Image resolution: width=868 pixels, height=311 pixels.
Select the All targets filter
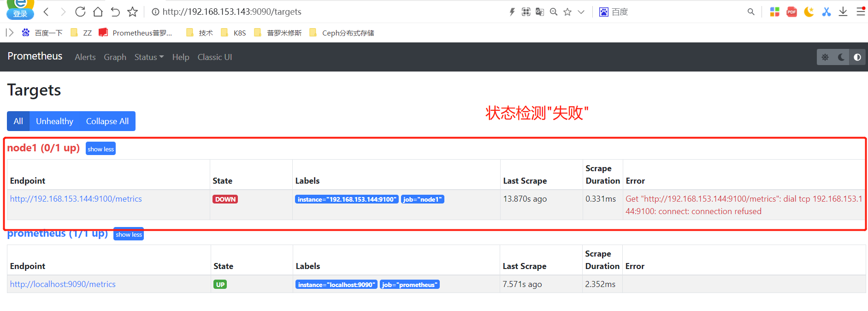pos(18,121)
